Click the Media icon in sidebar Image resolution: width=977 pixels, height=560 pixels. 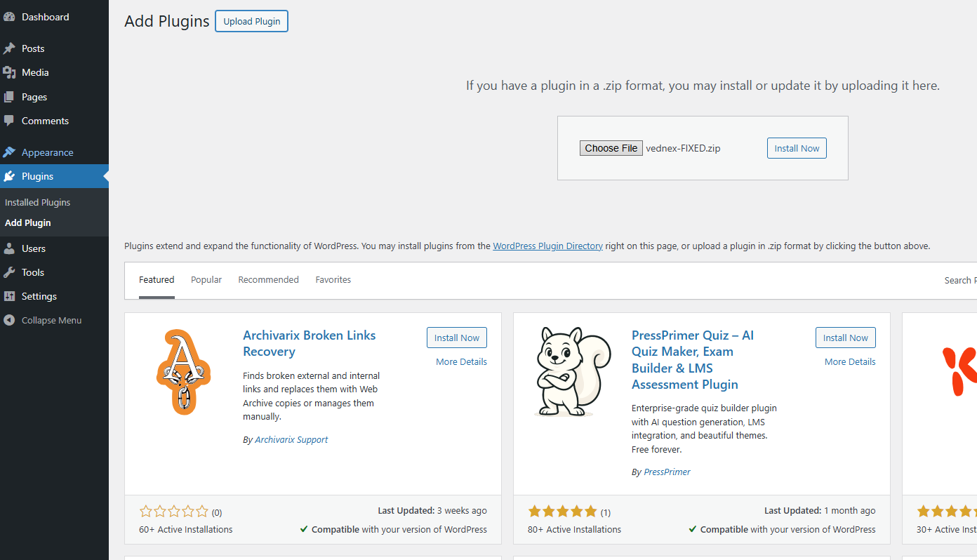pyautogui.click(x=9, y=72)
